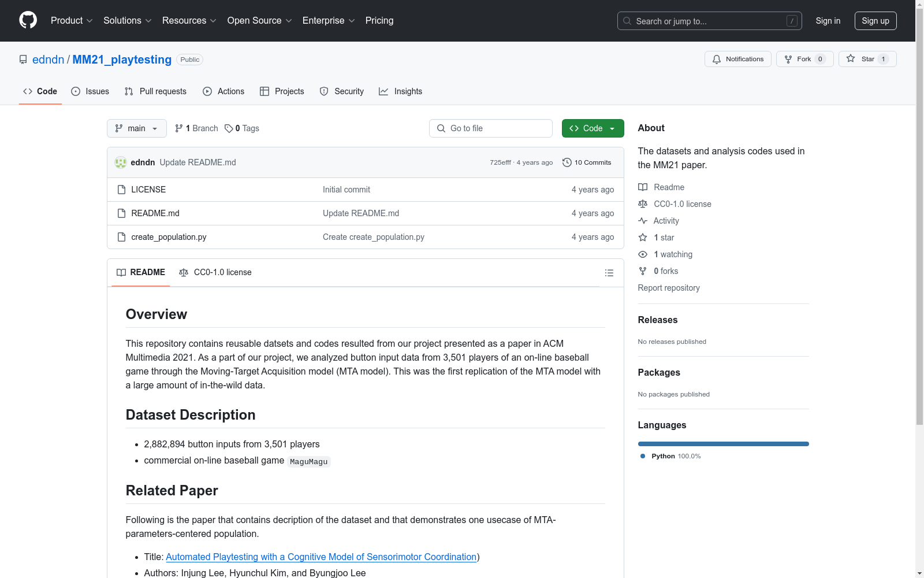The height and width of the screenshot is (578, 924).
Task: Open the Automated Playtesting paper link
Action: pyautogui.click(x=321, y=557)
